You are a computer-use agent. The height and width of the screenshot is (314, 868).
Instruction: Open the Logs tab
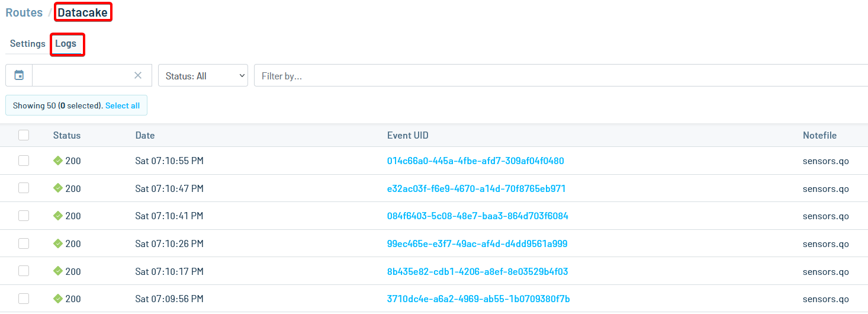tap(66, 44)
